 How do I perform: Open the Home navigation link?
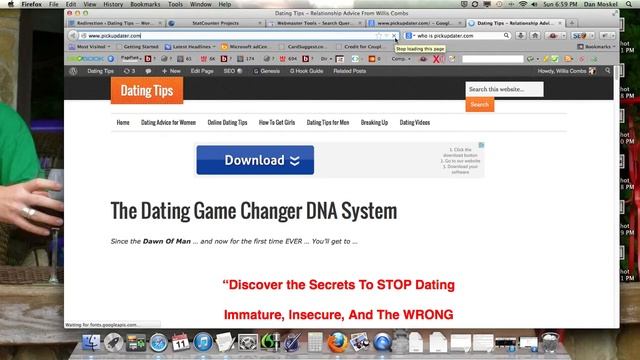[123, 122]
